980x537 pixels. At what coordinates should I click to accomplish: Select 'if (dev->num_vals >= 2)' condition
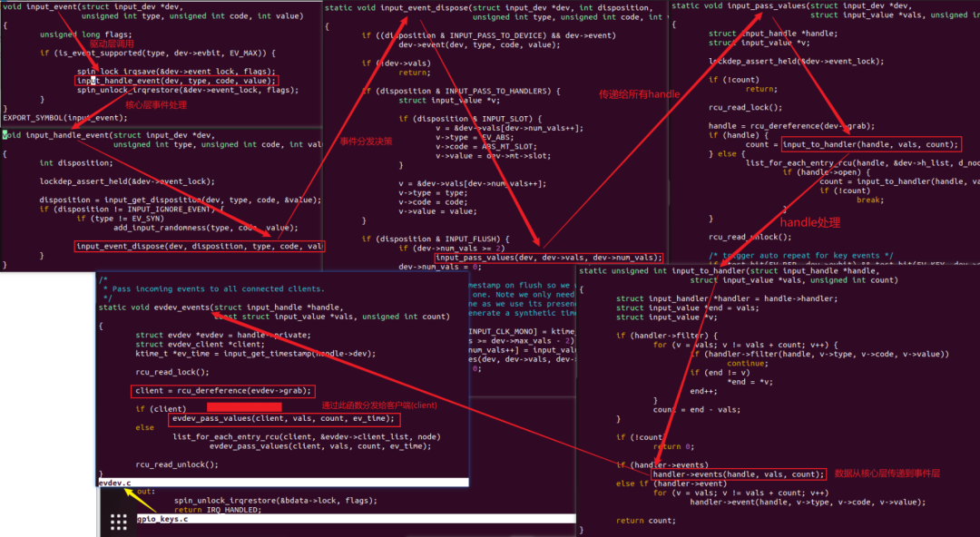pos(451,249)
